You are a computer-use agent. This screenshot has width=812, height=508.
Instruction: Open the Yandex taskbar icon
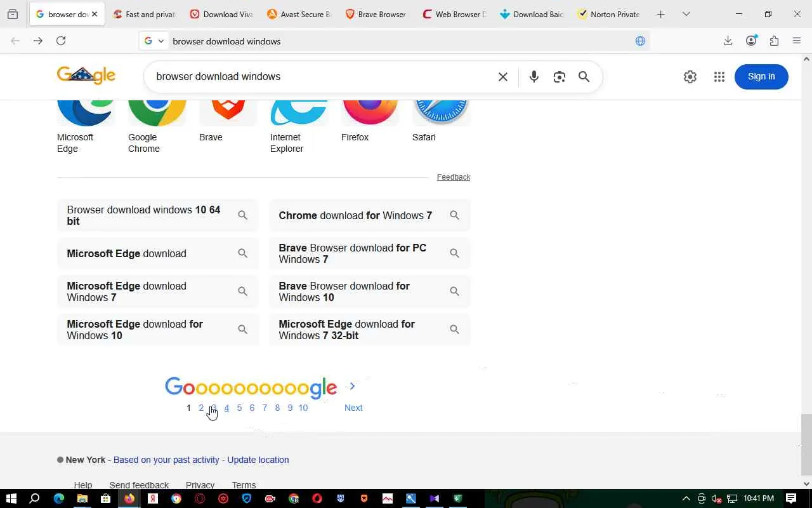coord(152,498)
